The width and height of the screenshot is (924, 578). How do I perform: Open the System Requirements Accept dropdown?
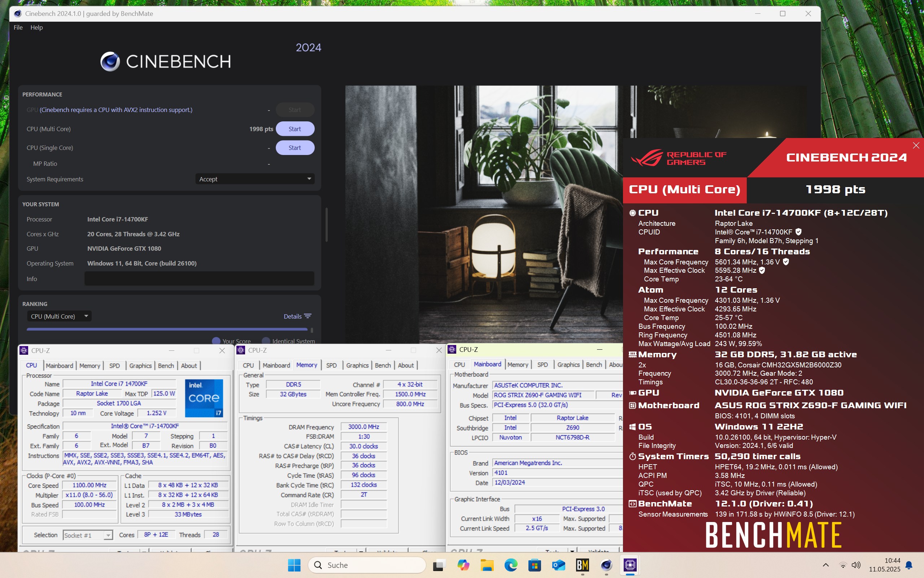click(x=255, y=179)
